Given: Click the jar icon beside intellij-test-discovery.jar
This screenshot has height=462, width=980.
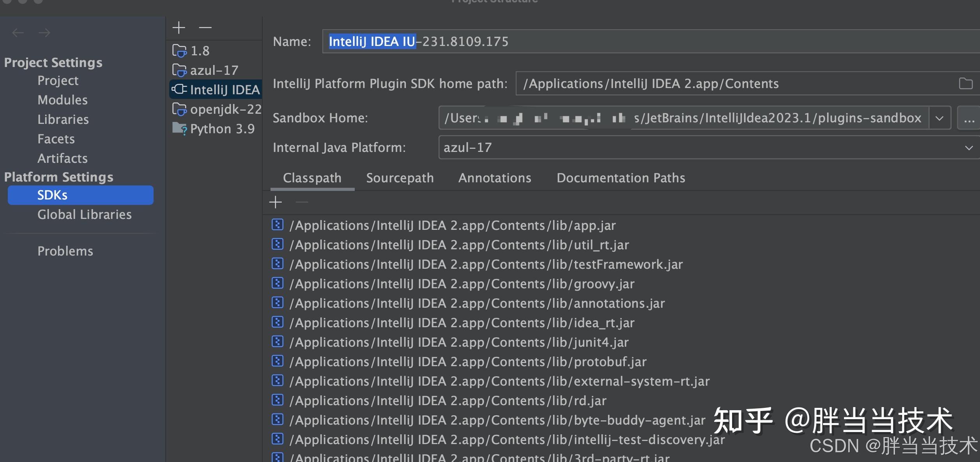Looking at the screenshot, I should (277, 439).
